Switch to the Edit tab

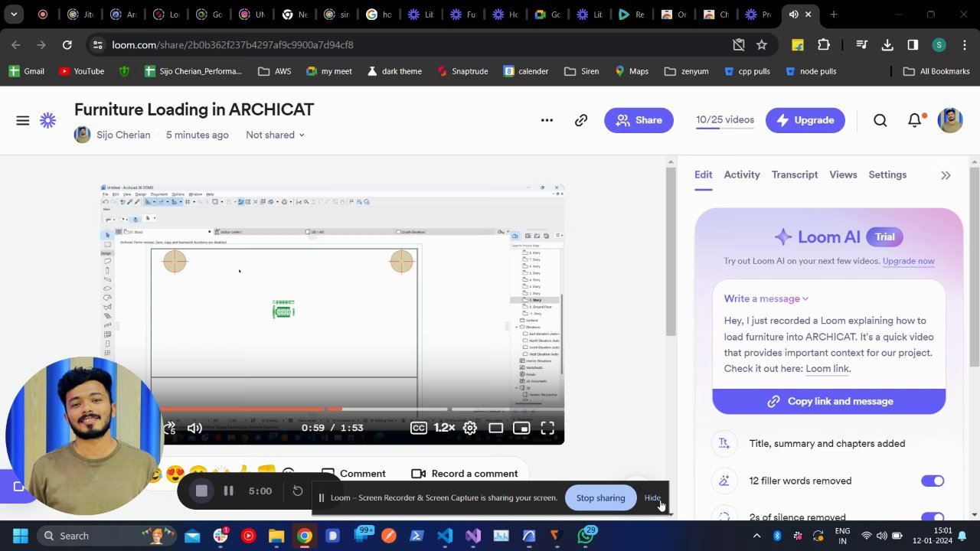tap(703, 175)
